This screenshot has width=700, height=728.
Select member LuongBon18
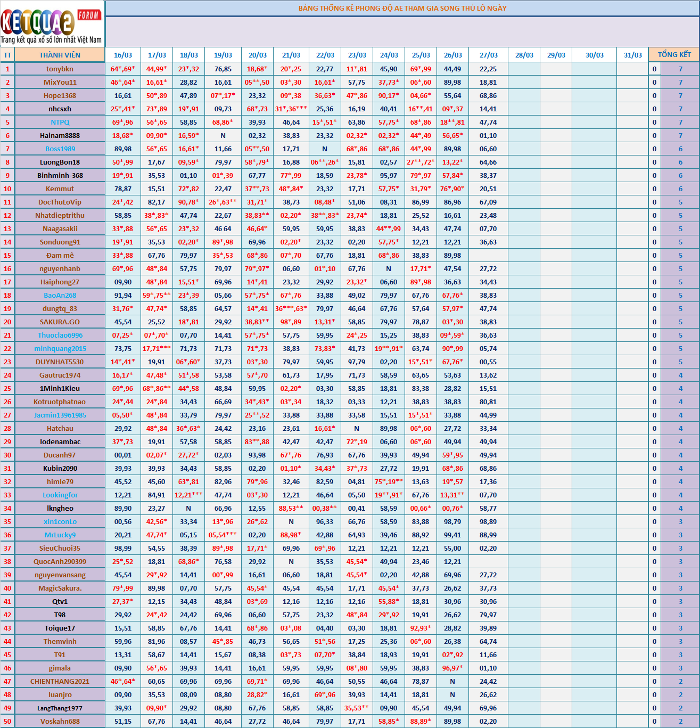(x=60, y=162)
